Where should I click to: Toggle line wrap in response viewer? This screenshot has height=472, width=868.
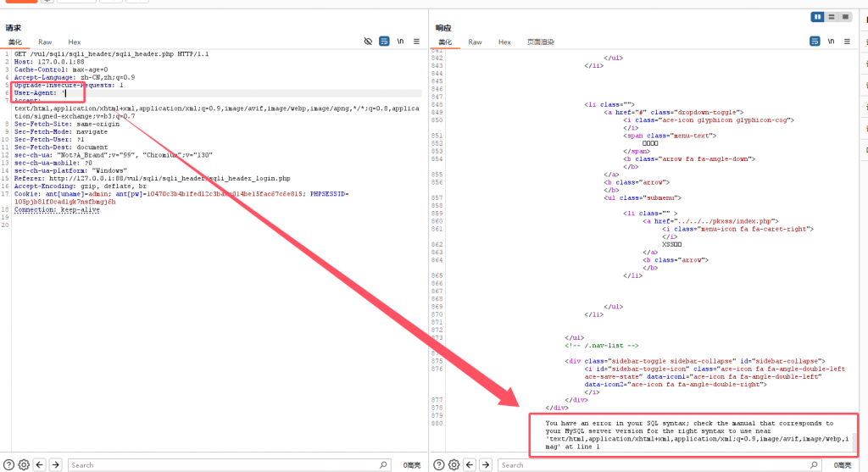815,42
